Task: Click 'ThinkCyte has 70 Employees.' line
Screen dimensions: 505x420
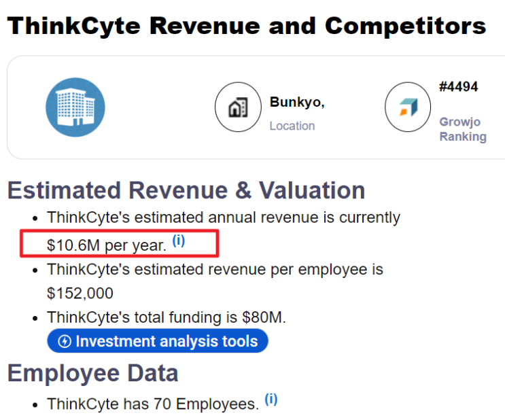Action: click(x=153, y=404)
